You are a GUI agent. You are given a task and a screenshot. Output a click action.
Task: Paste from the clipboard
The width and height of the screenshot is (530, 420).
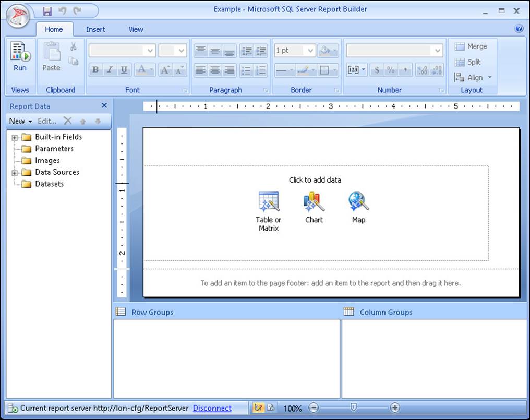coord(51,56)
